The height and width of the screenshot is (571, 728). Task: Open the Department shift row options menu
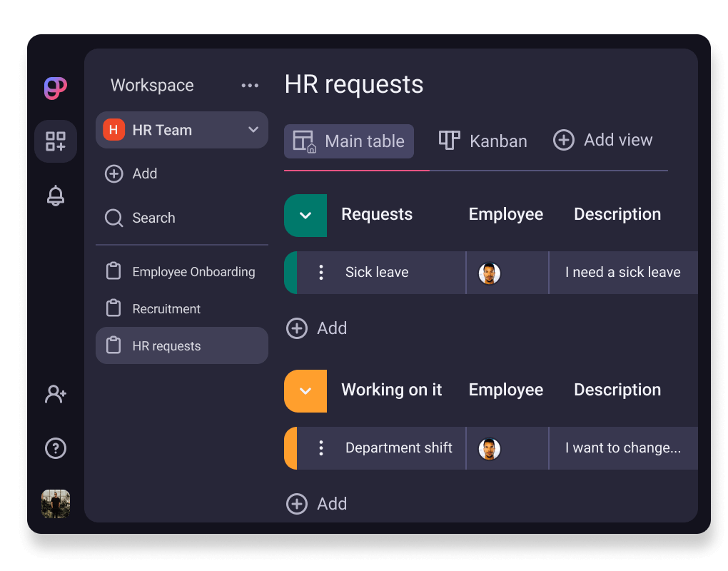(320, 448)
